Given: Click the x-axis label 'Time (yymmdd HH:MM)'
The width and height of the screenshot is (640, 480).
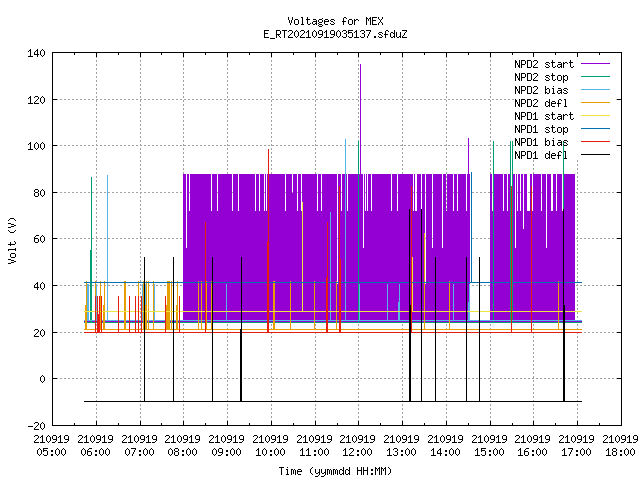Looking at the screenshot, I should coord(335,471).
